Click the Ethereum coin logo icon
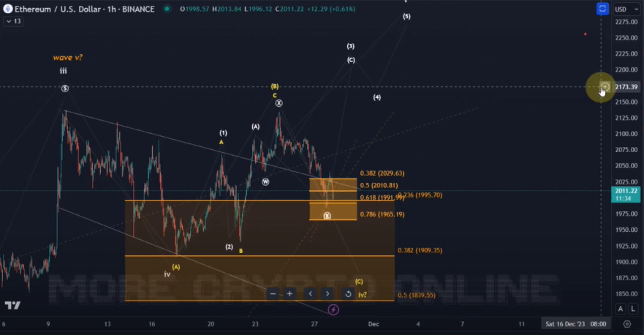This screenshot has height=335, width=644. [8, 9]
